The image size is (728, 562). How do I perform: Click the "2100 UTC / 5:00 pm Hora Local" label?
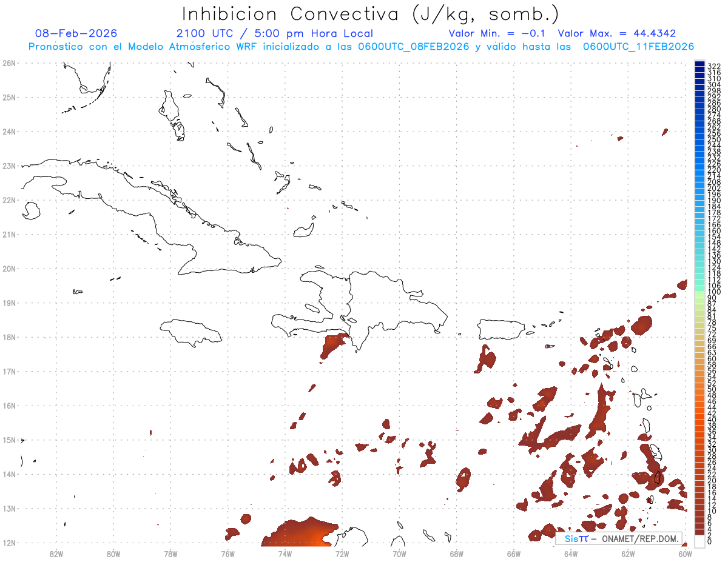[275, 33]
